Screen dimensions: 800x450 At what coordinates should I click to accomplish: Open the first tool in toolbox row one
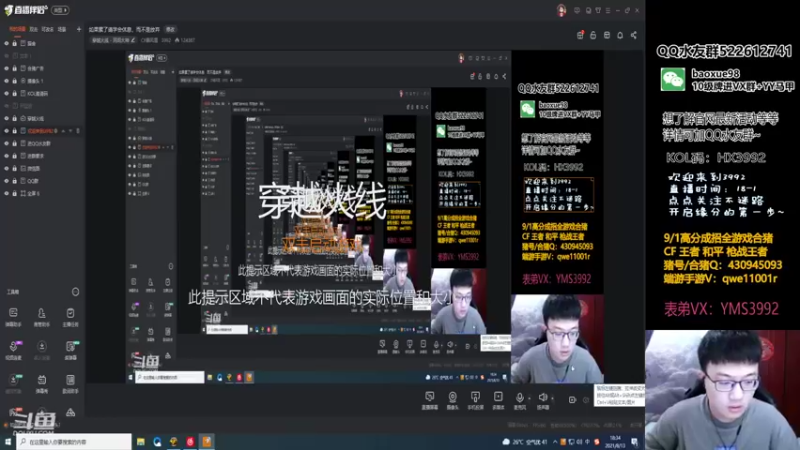coord(13,316)
